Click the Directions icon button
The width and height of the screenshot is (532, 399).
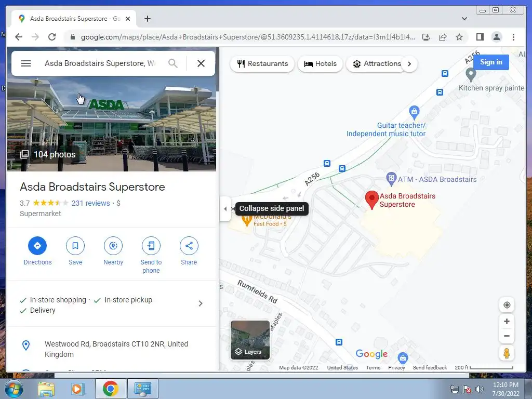[x=37, y=246]
